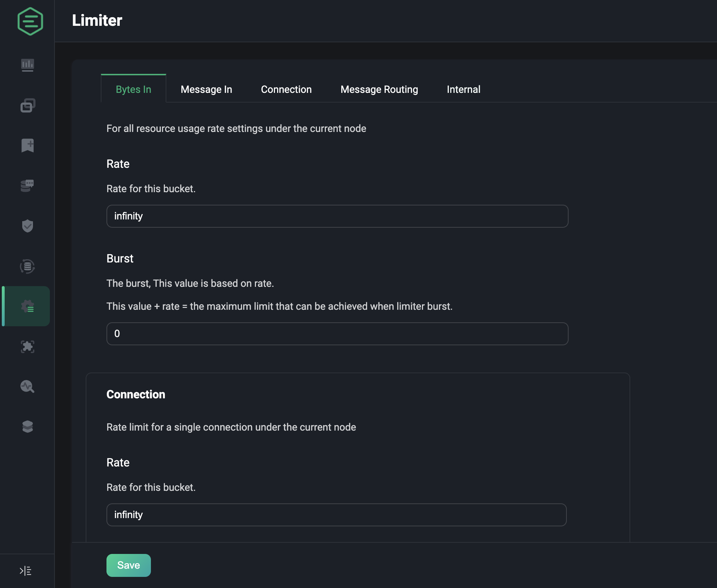Open the message retainer sidebar icon
This screenshot has height=588, width=717.
pos(28,186)
